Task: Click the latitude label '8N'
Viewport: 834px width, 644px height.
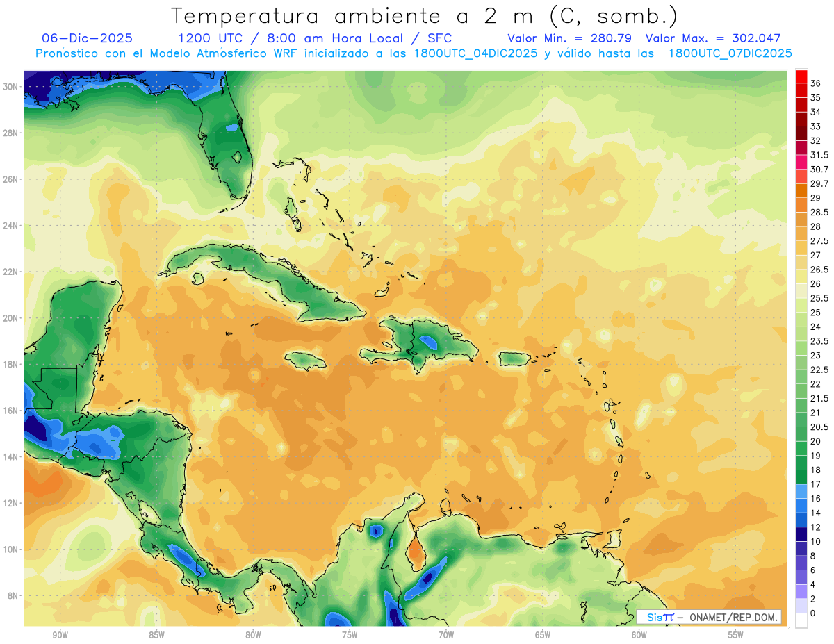Action: coord(14,596)
